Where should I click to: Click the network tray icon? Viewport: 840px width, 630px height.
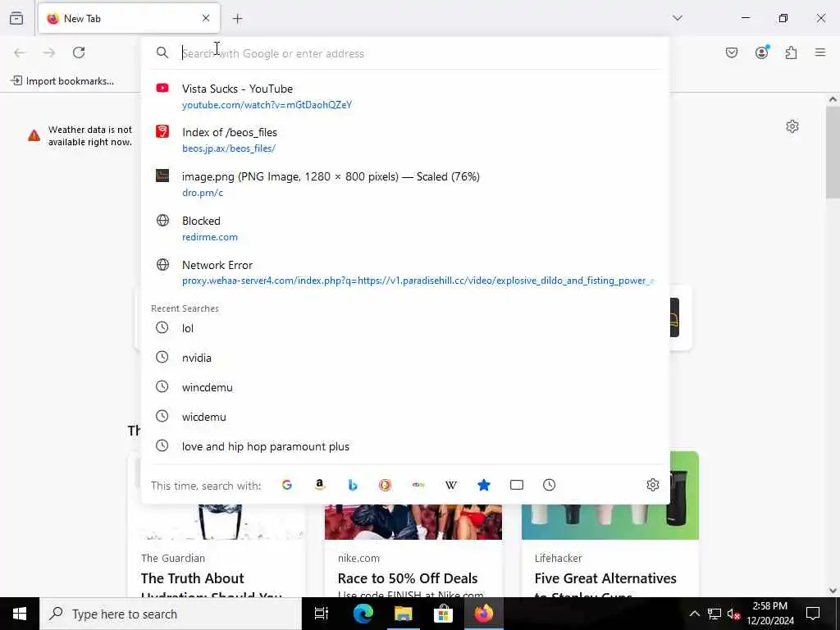[x=714, y=614]
